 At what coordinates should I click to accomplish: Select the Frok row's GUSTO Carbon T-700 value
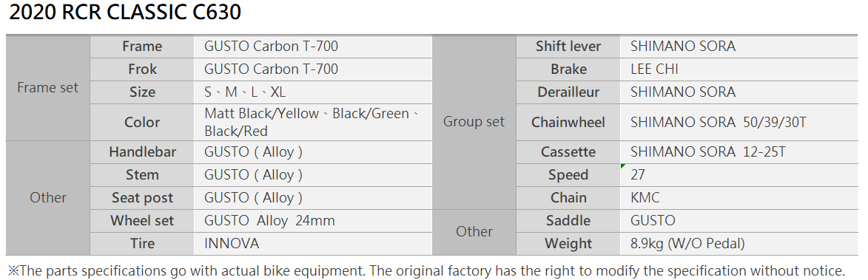tap(313, 69)
